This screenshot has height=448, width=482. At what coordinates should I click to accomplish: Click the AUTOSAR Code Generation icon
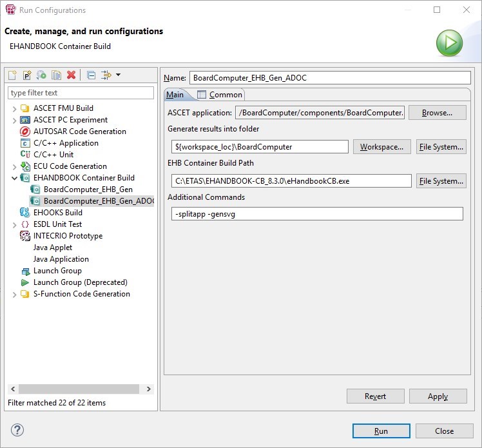[25, 131]
